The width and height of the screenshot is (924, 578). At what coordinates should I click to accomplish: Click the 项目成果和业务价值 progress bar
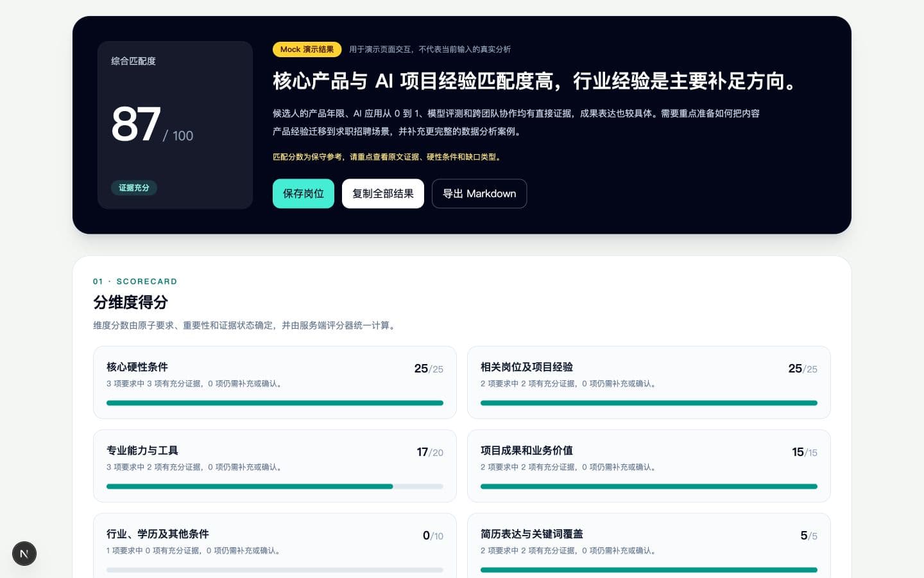(649, 487)
